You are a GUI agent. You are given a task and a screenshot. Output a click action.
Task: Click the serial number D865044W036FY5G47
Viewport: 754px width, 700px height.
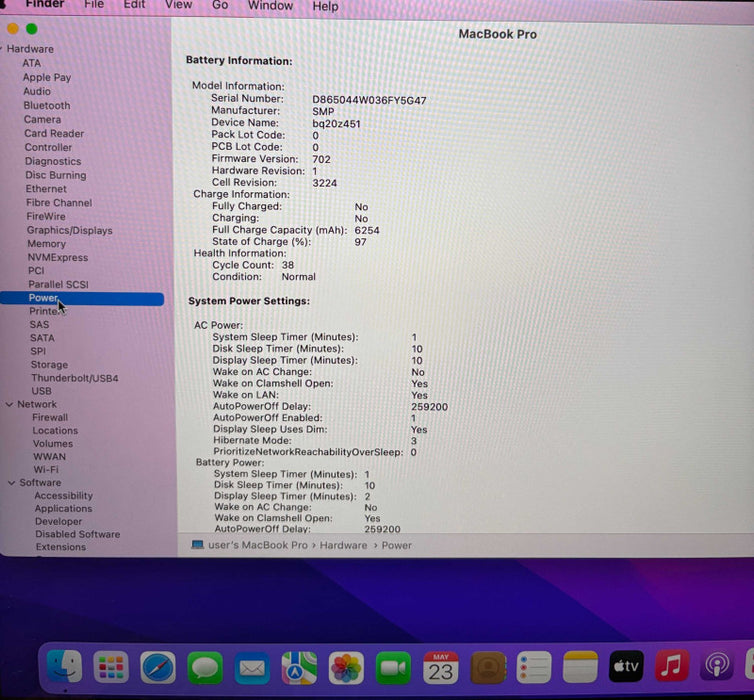coord(369,100)
